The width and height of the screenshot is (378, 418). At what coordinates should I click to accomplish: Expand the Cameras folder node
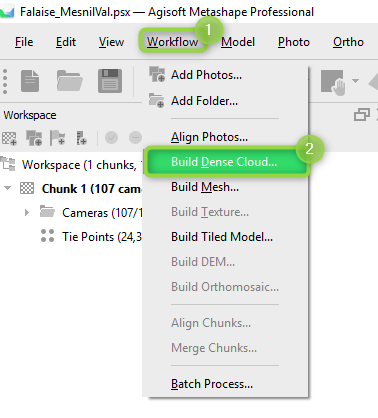point(27,212)
